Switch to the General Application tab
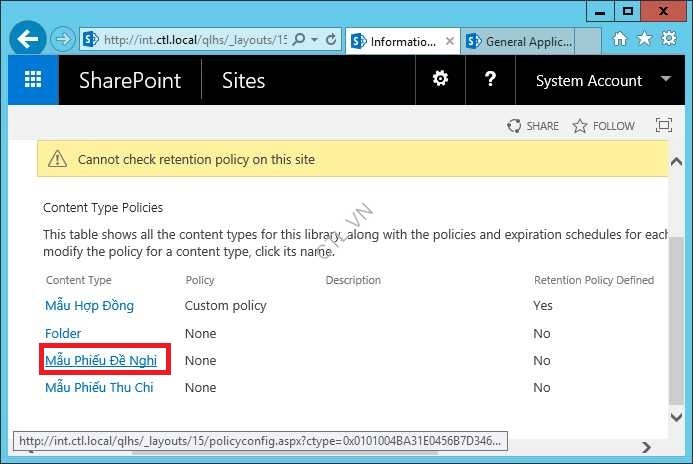The image size is (693, 464). click(x=528, y=42)
